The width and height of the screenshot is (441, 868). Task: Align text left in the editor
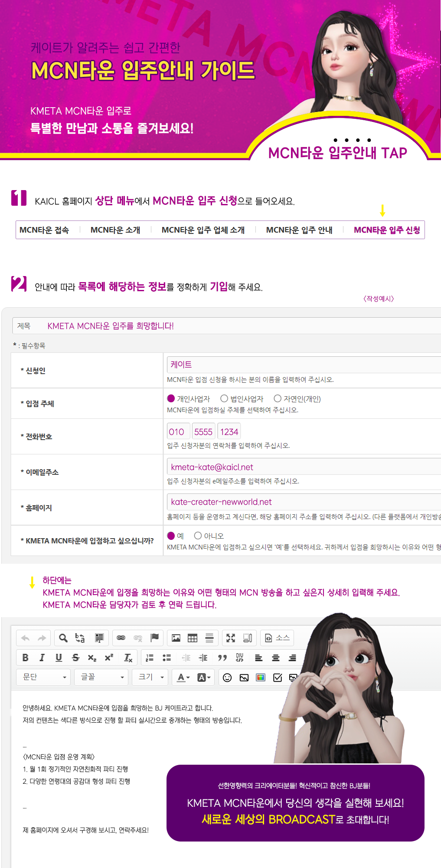pyautogui.click(x=259, y=658)
